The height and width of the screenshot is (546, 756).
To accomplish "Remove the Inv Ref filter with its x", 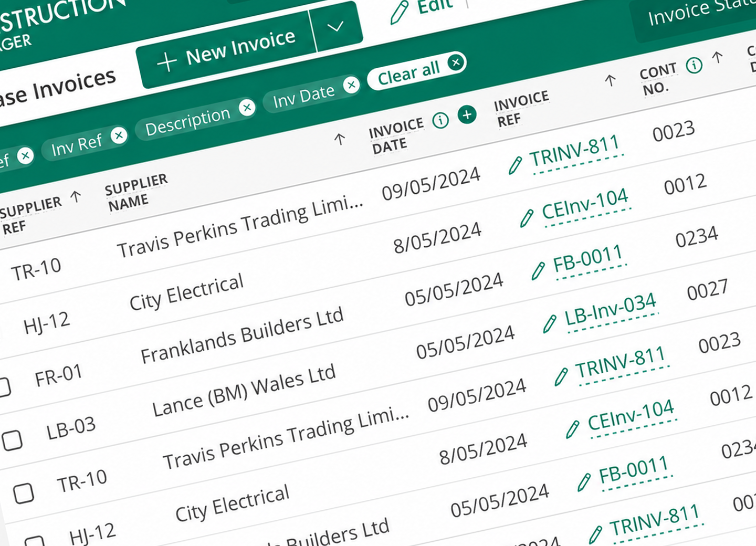I will point(119,135).
